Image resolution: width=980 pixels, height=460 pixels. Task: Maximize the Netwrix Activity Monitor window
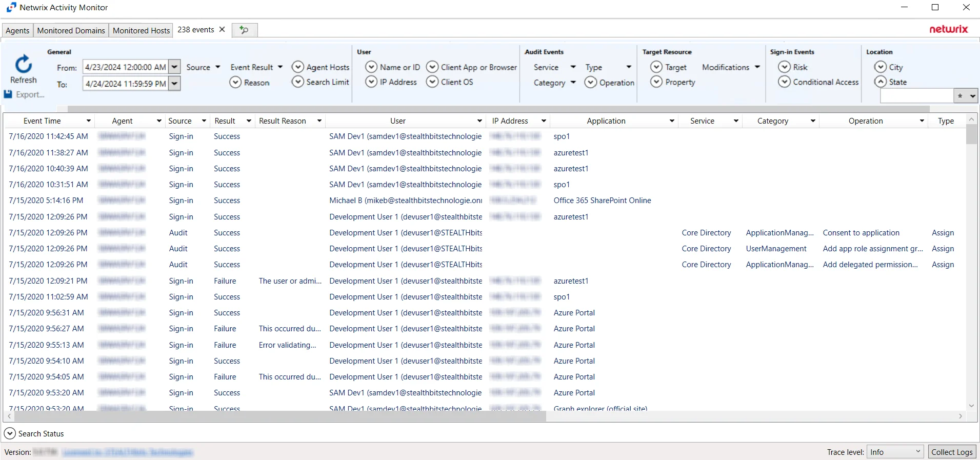coord(935,7)
